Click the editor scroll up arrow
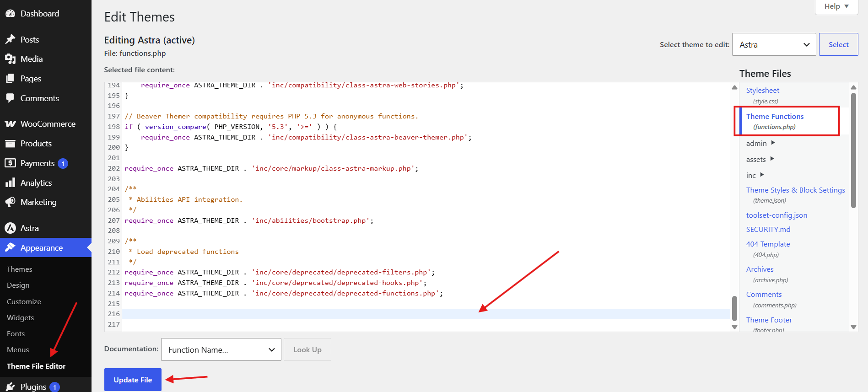The height and width of the screenshot is (392, 868). pyautogui.click(x=734, y=87)
